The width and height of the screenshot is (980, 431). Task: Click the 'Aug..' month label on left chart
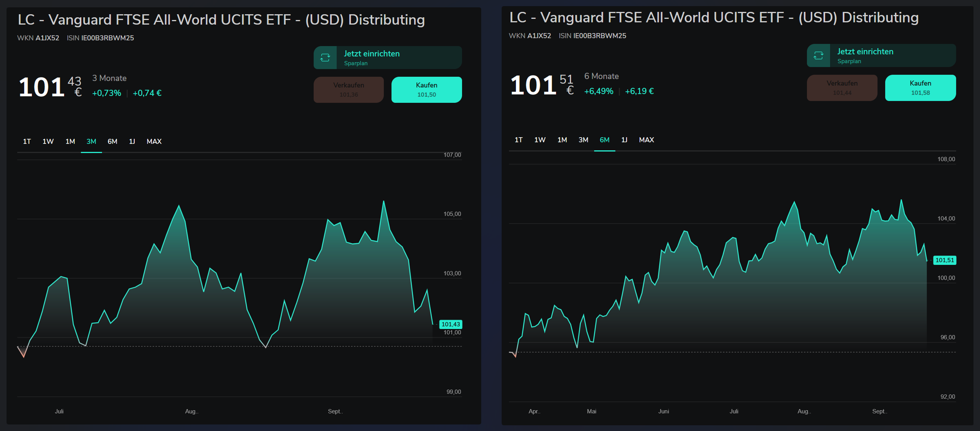tap(191, 412)
